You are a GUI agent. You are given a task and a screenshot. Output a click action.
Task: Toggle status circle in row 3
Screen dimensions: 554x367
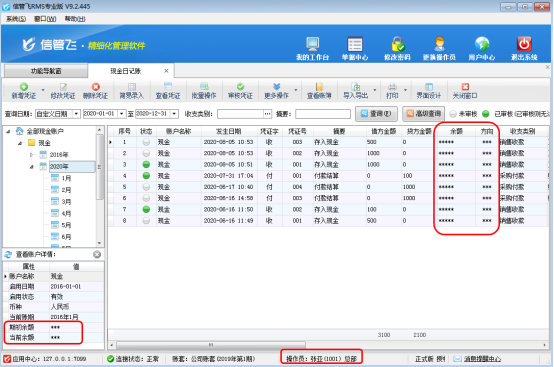coord(146,165)
